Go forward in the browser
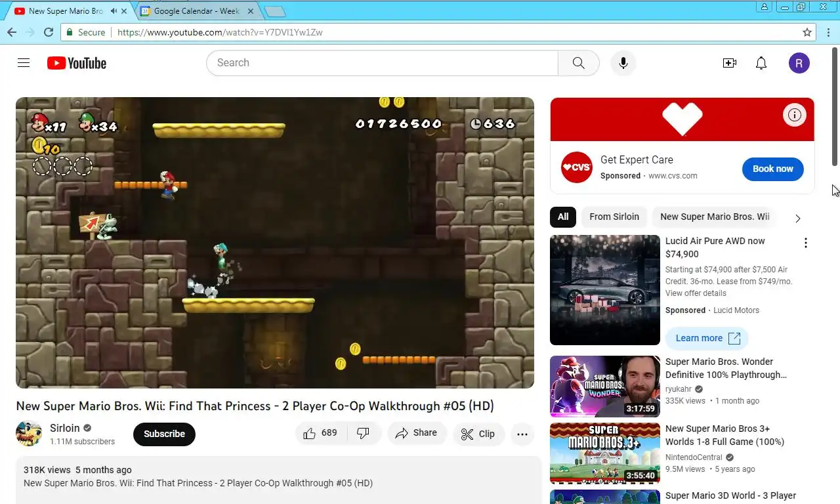This screenshot has height=504, width=840. point(30,32)
